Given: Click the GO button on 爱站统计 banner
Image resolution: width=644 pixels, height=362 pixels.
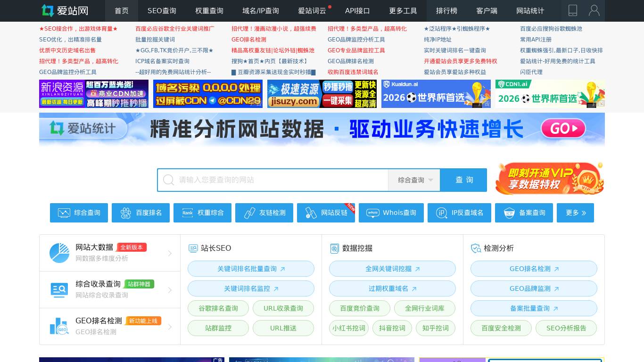Looking at the screenshot, I should point(563,128).
